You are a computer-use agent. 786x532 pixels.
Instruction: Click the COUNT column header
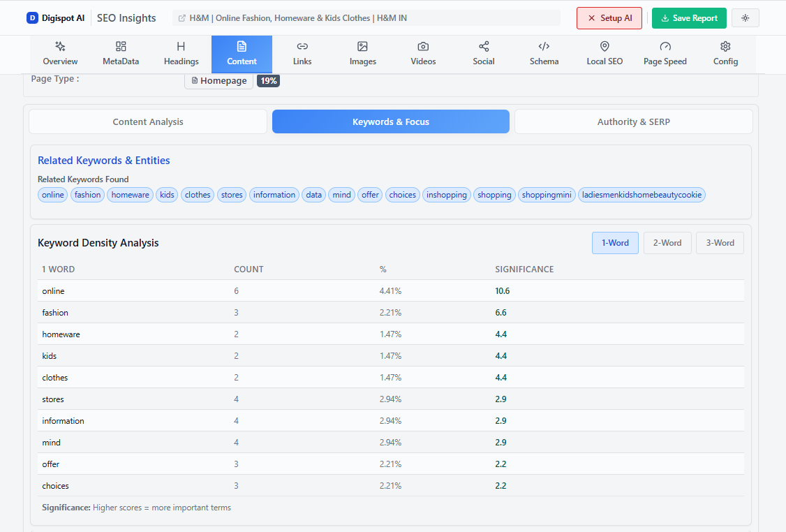click(249, 269)
